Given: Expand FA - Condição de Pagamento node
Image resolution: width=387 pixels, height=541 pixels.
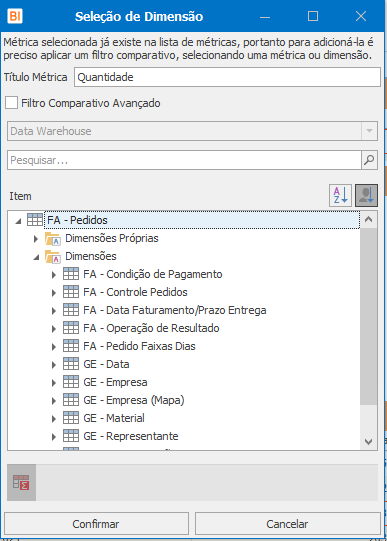Looking at the screenshot, I should 54,275.
